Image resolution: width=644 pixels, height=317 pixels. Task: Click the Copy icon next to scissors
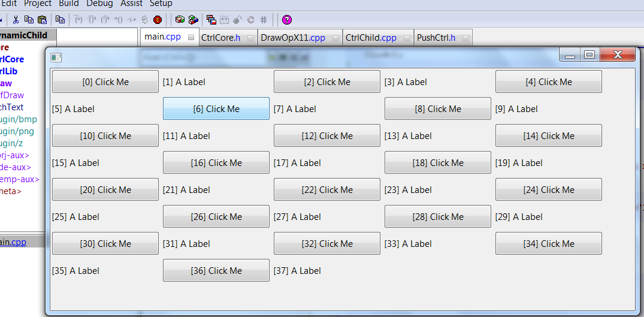coord(29,20)
